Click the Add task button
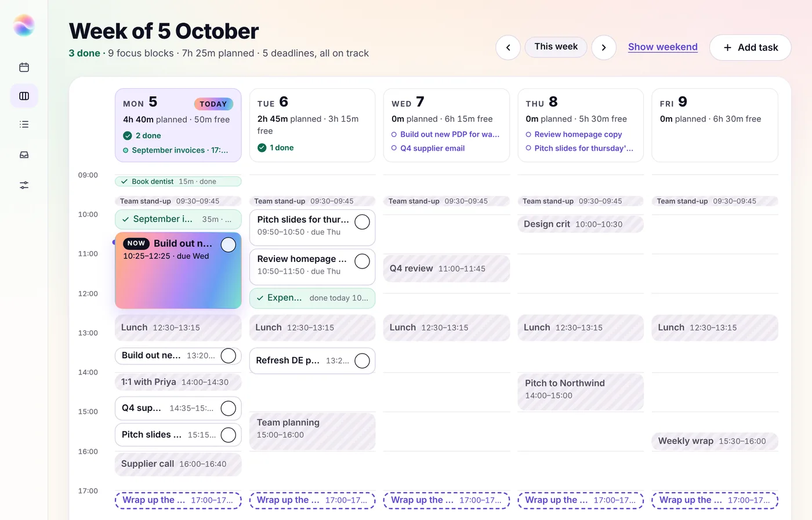This screenshot has width=812, height=520. pos(750,48)
